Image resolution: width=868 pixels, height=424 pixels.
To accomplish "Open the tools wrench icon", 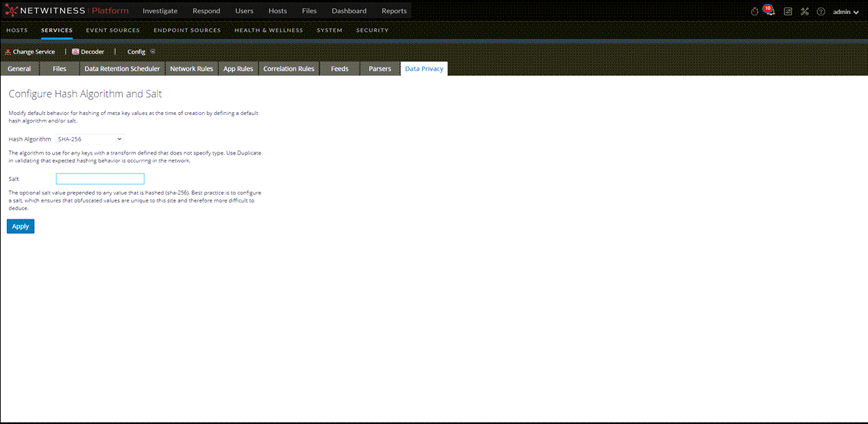I will 805,12.
